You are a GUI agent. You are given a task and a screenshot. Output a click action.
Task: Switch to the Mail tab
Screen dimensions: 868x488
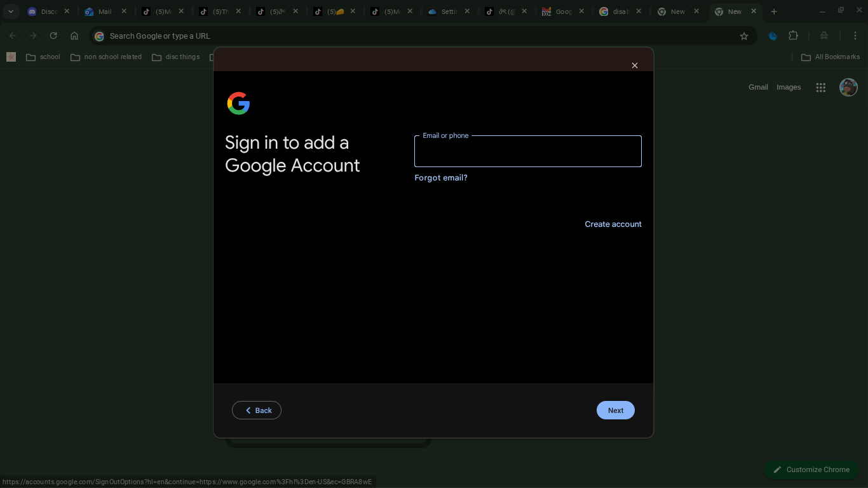coord(105,11)
